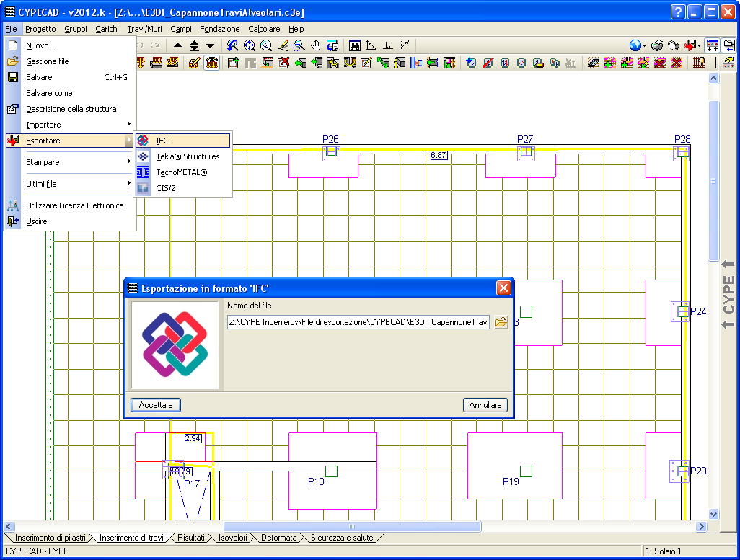Click the new element green plus icon

pos(233,63)
